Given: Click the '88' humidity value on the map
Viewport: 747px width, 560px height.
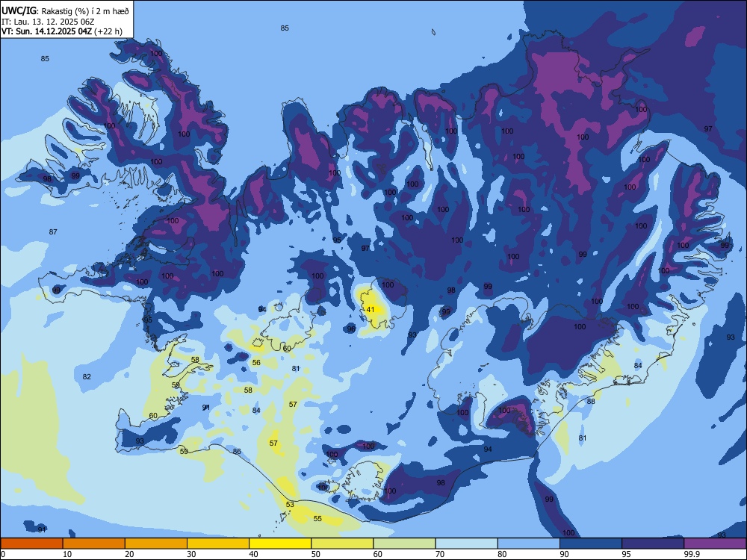Looking at the screenshot, I should [591, 402].
